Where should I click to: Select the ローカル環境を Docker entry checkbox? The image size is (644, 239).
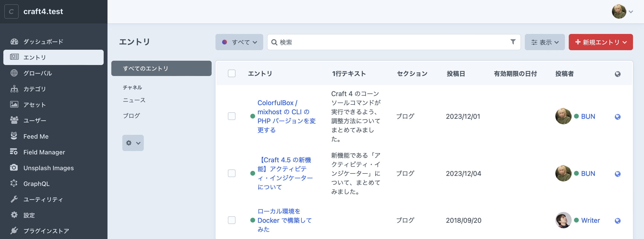point(231,220)
